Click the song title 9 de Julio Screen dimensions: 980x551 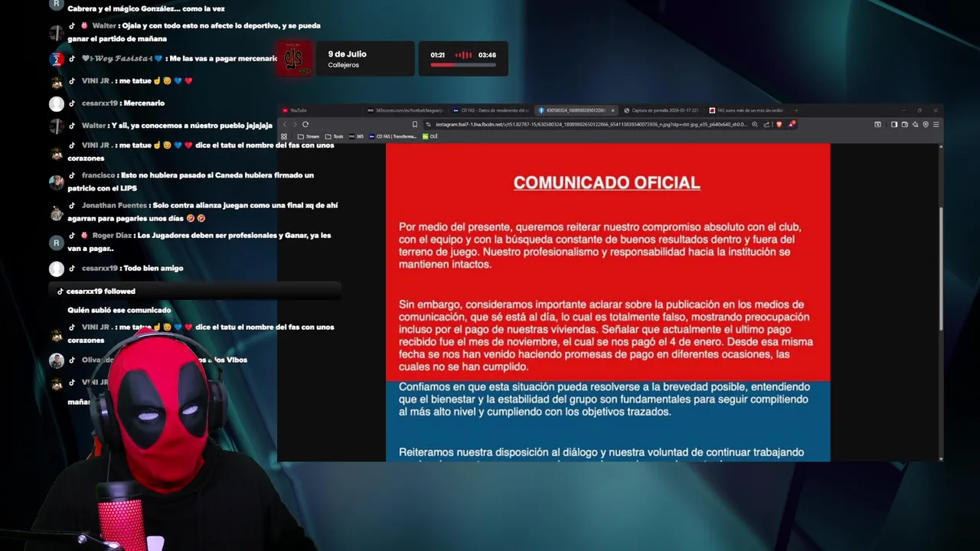347,54
